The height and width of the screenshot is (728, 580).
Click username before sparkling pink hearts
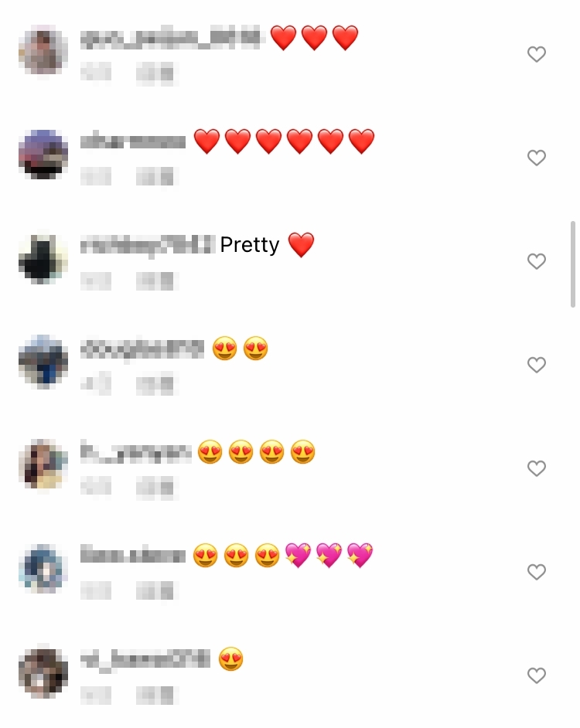pyautogui.click(x=133, y=556)
